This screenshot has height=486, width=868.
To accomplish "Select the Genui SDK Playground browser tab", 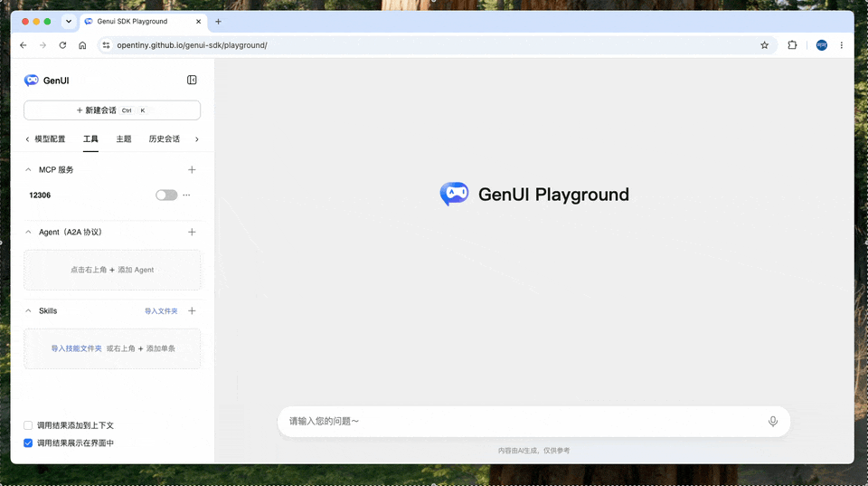I will [x=144, y=22].
